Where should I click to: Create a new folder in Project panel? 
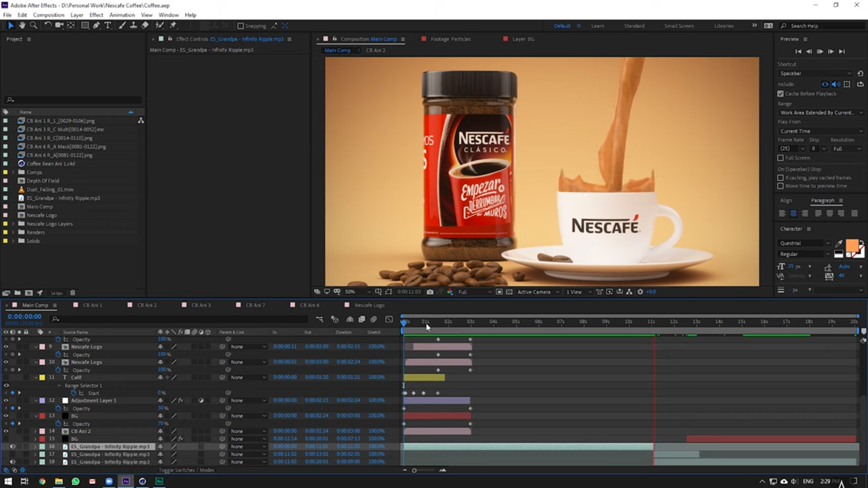coord(18,293)
